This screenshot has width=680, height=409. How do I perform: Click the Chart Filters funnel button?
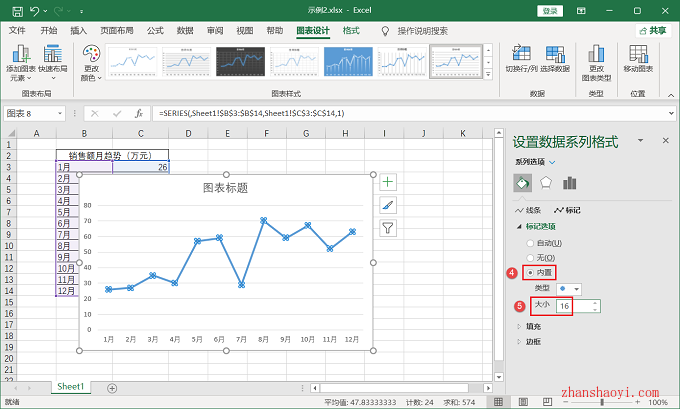point(388,228)
